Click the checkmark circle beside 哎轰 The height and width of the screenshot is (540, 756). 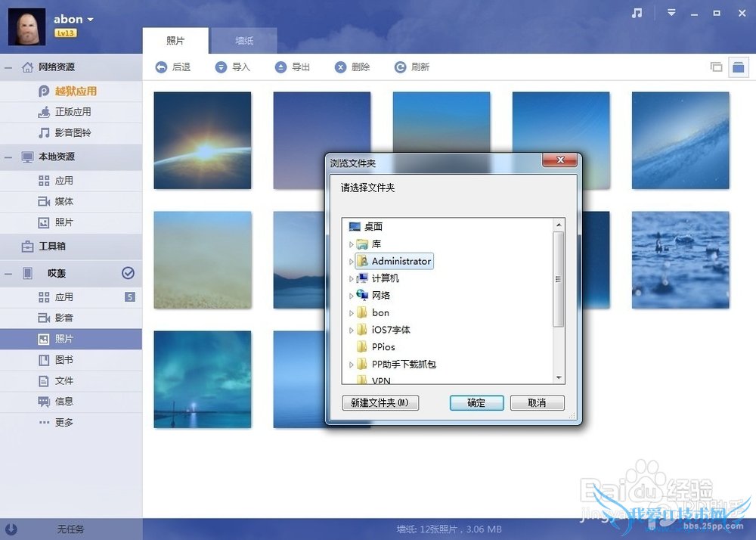128,273
